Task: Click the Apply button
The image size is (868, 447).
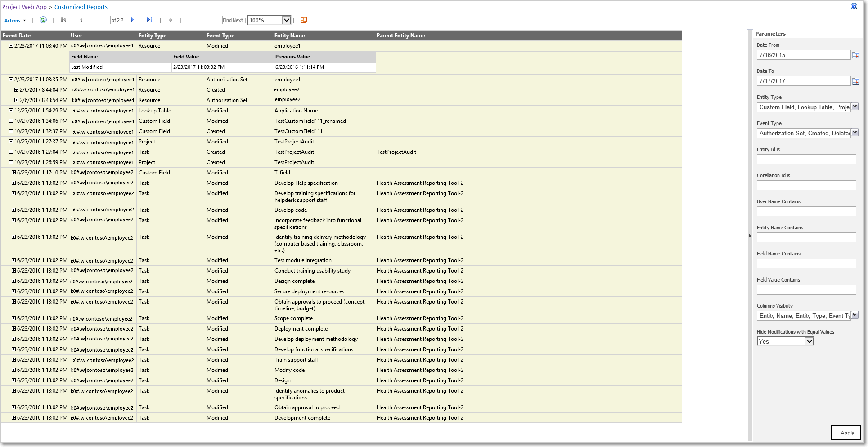Action: click(x=847, y=433)
